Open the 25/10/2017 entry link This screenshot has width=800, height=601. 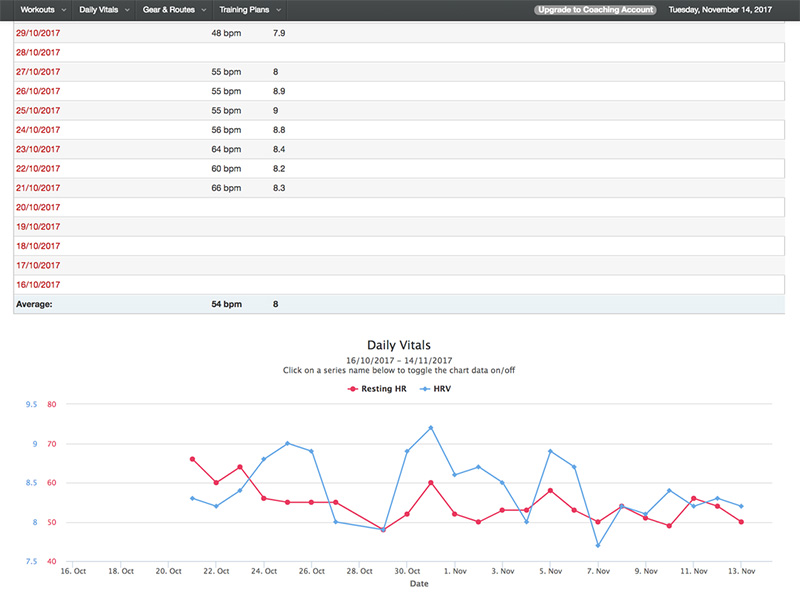pyautogui.click(x=38, y=111)
